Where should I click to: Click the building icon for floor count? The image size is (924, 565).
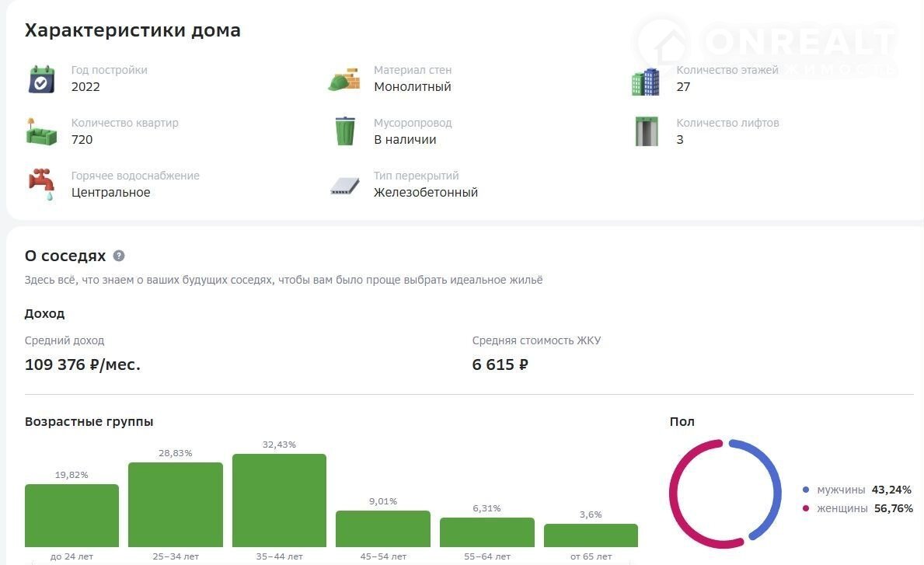click(x=645, y=82)
